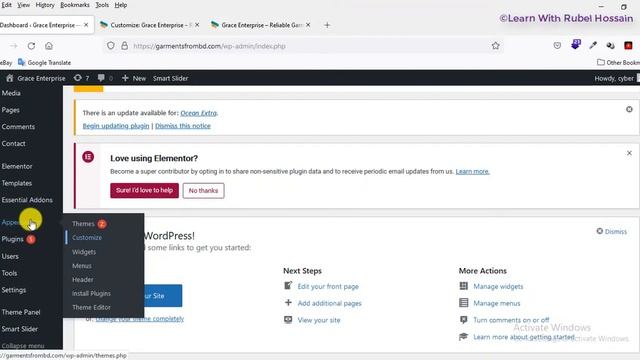Viewport: 640px width, 360px height.
Task: Open comments bubble in admin bar
Action: pyautogui.click(x=101, y=78)
